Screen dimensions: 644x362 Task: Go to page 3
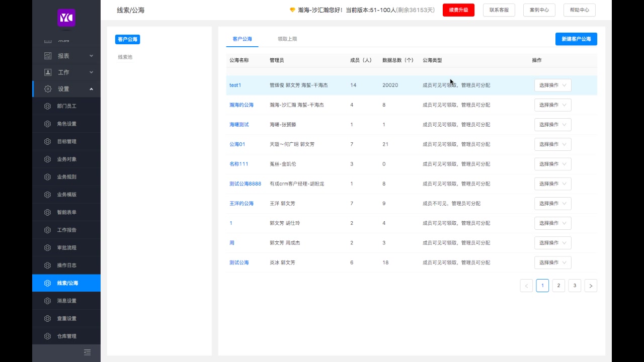coord(575,286)
